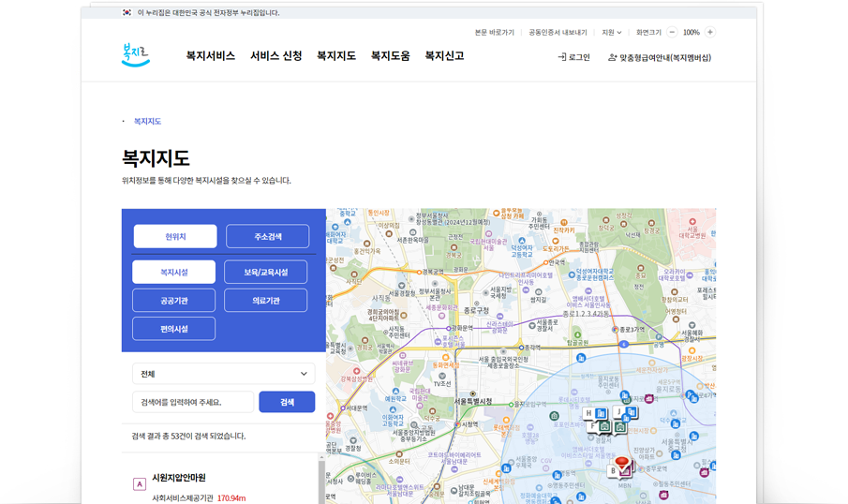Click the marker badge A beside 시원지압안마원
This screenshot has width=848, height=504.
pyautogui.click(x=140, y=484)
